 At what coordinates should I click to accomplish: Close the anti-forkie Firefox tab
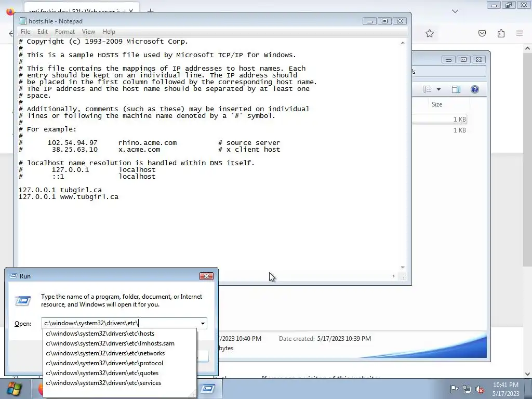[x=131, y=11]
